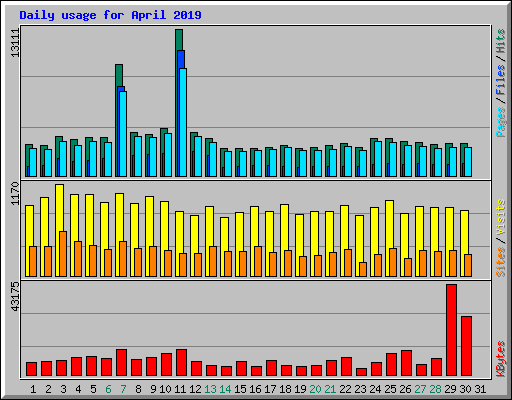
Task: Click green weekend day label 21
Action: click(330, 389)
